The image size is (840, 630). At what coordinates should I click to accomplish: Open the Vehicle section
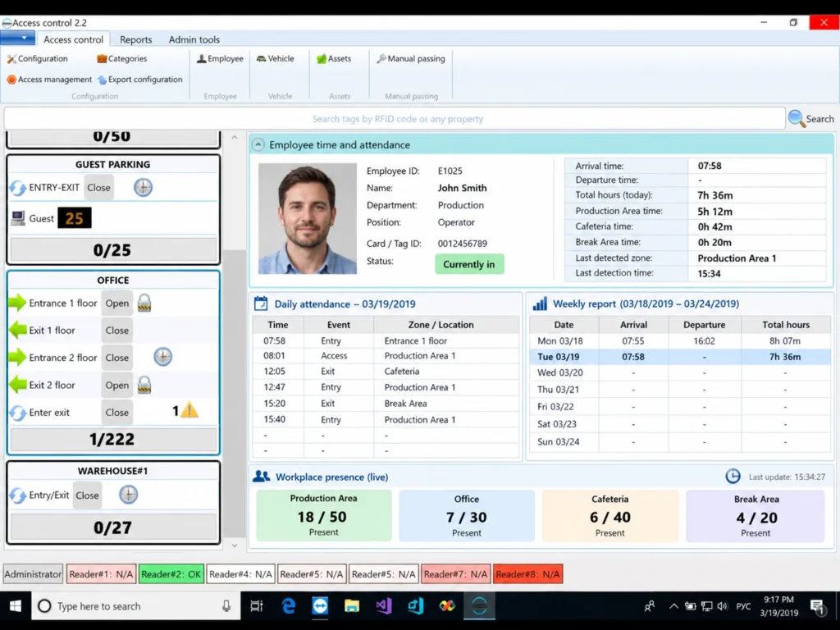point(276,58)
